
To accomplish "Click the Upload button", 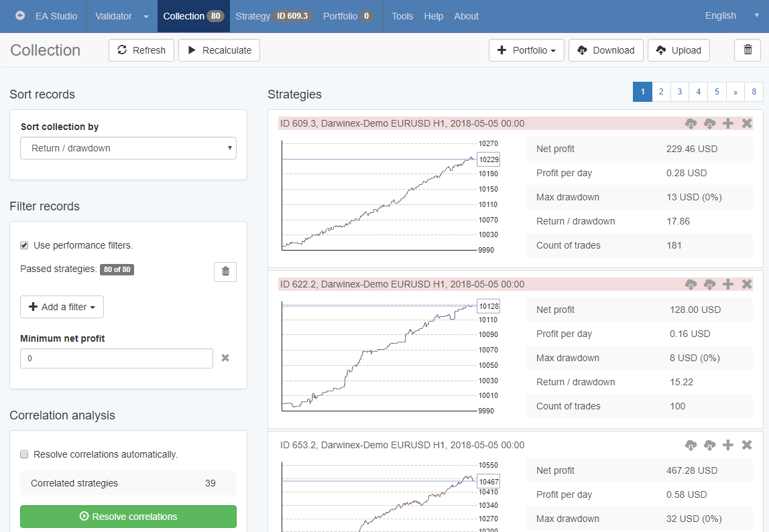I will (x=678, y=50).
